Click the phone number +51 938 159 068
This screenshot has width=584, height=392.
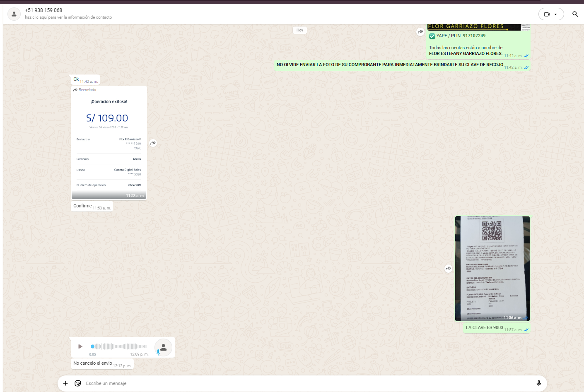pos(43,10)
